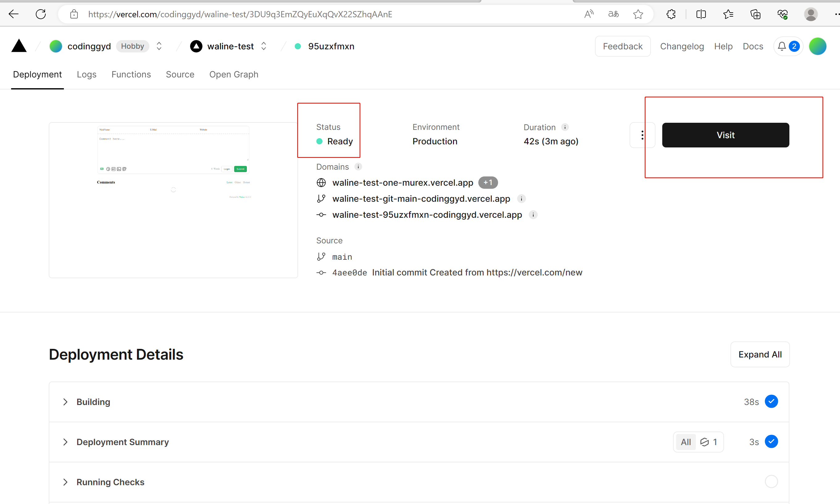Switch to the Functions tab
Viewport: 840px width, 504px height.
coord(131,74)
